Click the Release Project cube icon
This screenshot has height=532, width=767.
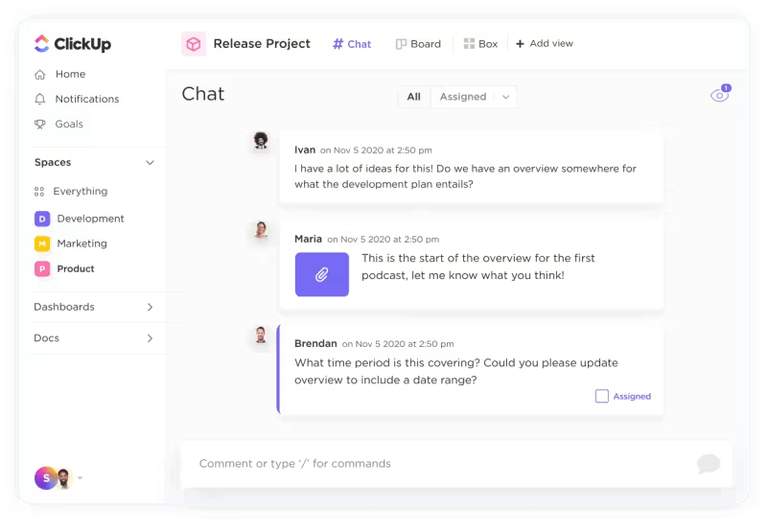194,44
